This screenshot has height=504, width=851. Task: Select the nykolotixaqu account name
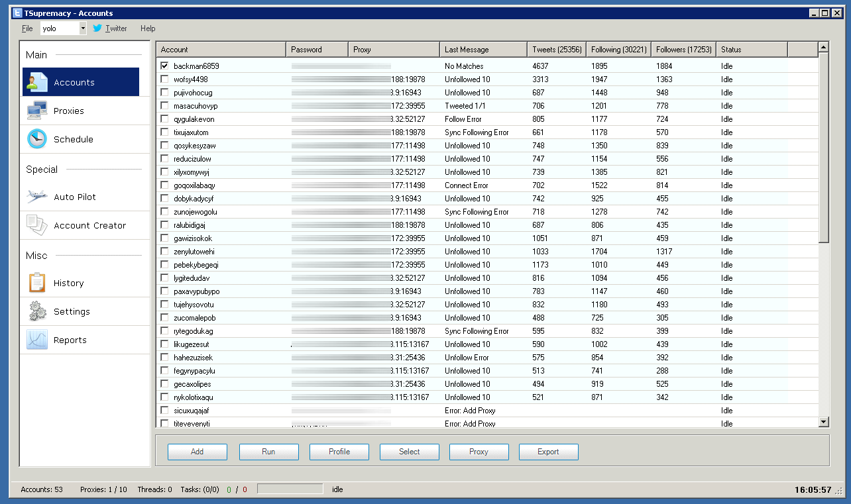(x=194, y=397)
